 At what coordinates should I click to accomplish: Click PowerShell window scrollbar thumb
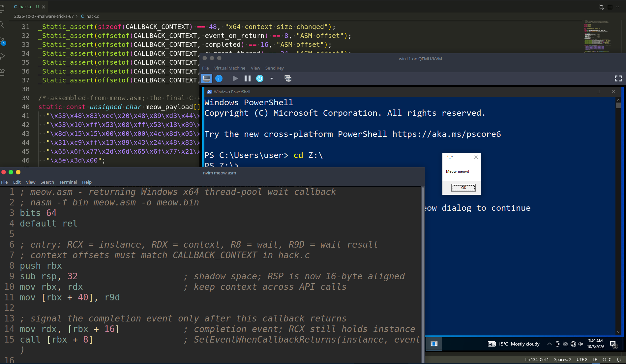[x=618, y=106]
